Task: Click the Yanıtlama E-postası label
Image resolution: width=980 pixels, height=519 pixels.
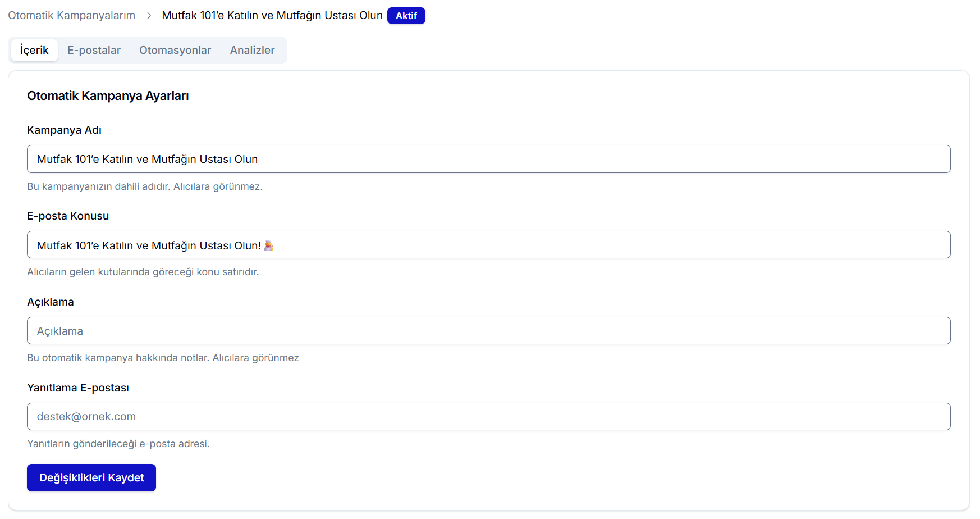Action: click(78, 388)
